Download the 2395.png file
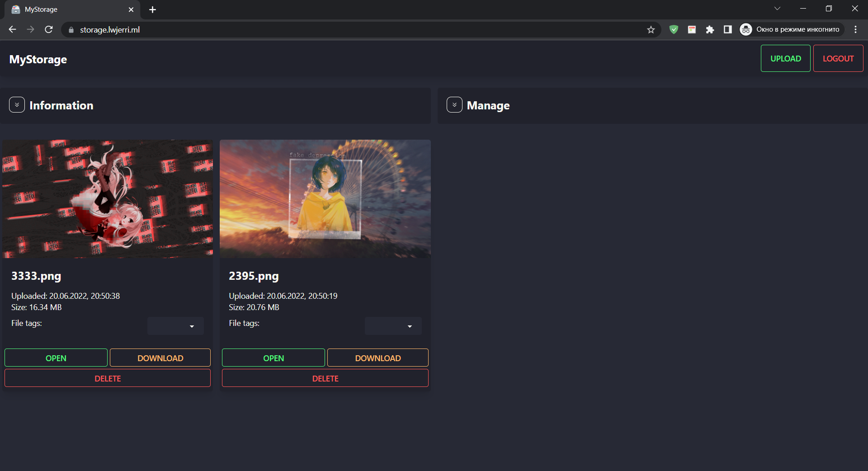The width and height of the screenshot is (868, 471). (378, 358)
